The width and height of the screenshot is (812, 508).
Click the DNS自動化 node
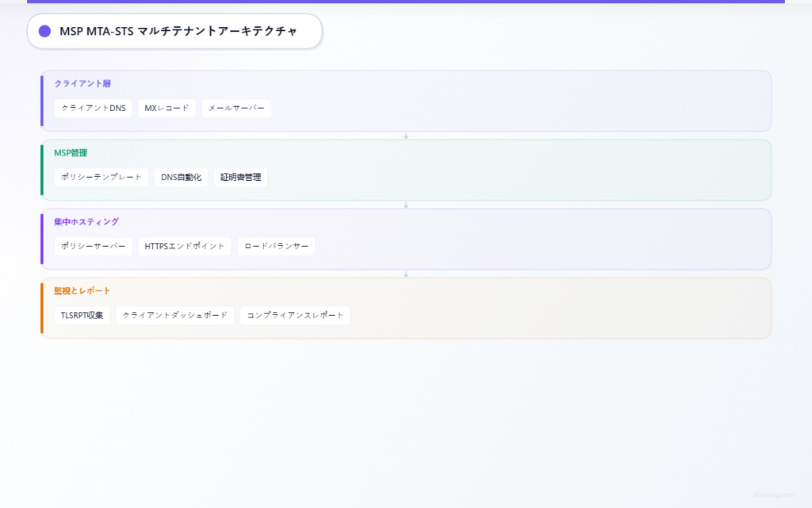[x=181, y=177]
